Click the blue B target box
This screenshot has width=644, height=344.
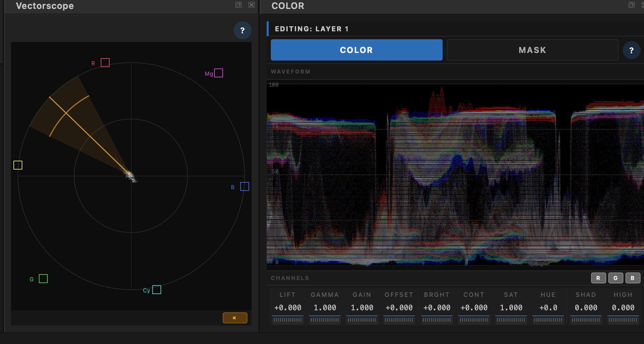245,186
